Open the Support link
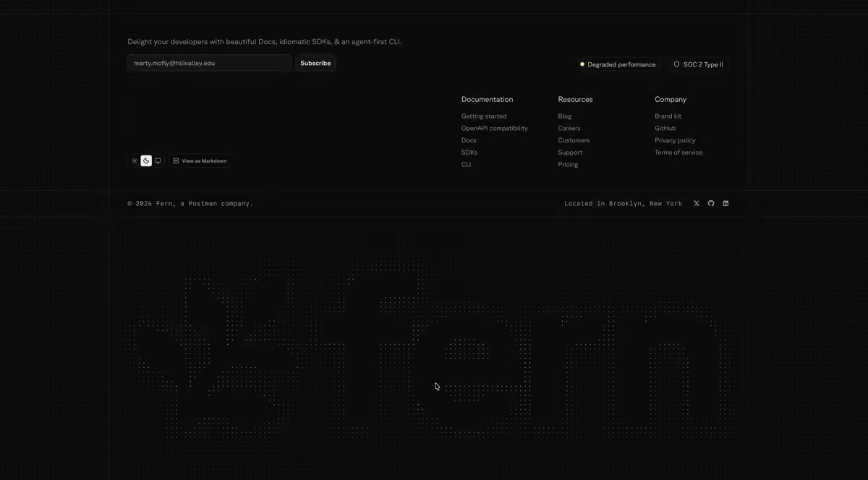 [570, 153]
